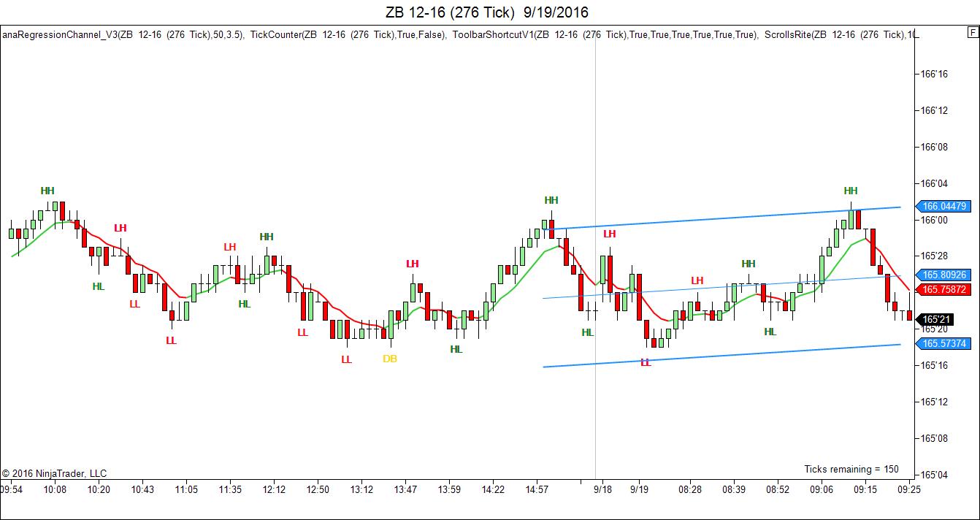The height and width of the screenshot is (520, 980).
Task: Click the 14:22 time axis label
Action: coord(493,489)
